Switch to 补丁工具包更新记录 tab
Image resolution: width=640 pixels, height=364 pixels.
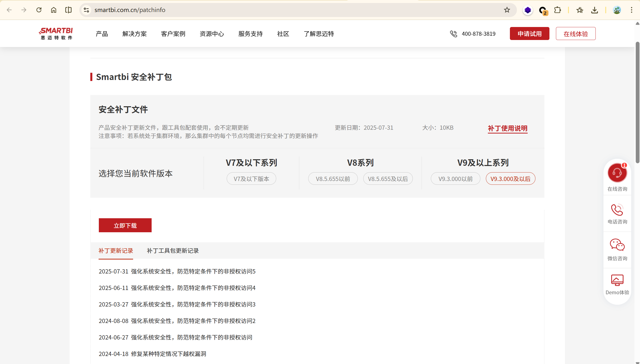[x=173, y=251]
